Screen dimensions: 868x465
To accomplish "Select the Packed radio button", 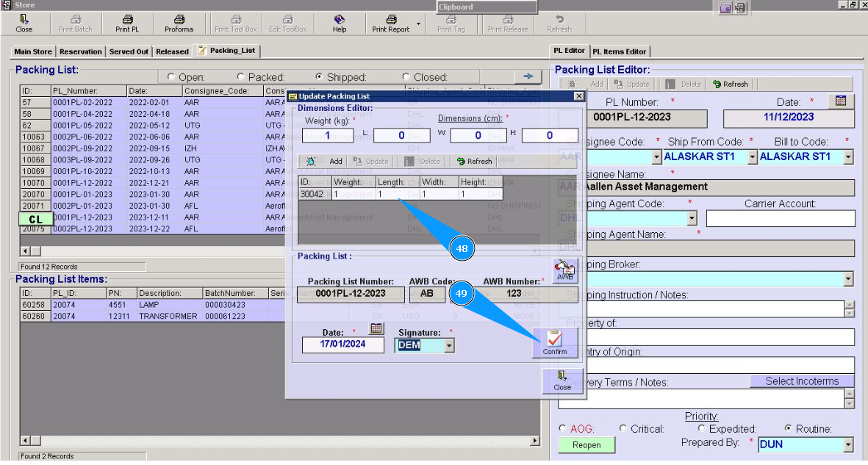I will coord(241,76).
